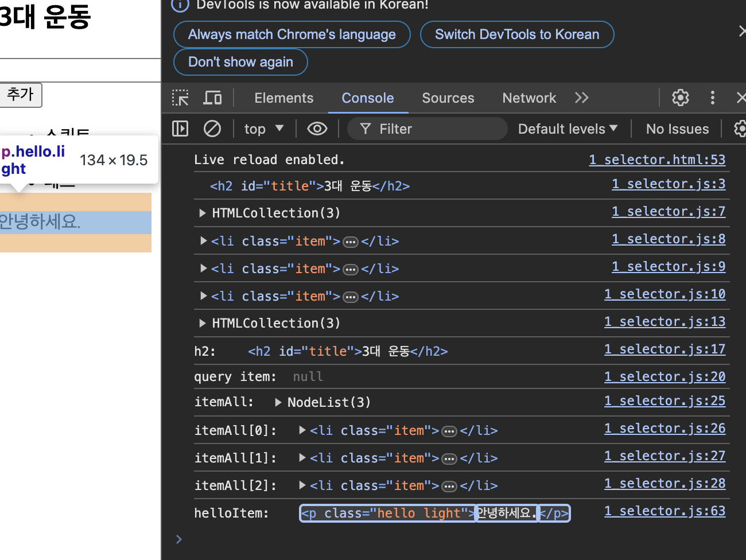Open source link 1_selector.js:17
The width and height of the screenshot is (746, 560).
coord(665,349)
